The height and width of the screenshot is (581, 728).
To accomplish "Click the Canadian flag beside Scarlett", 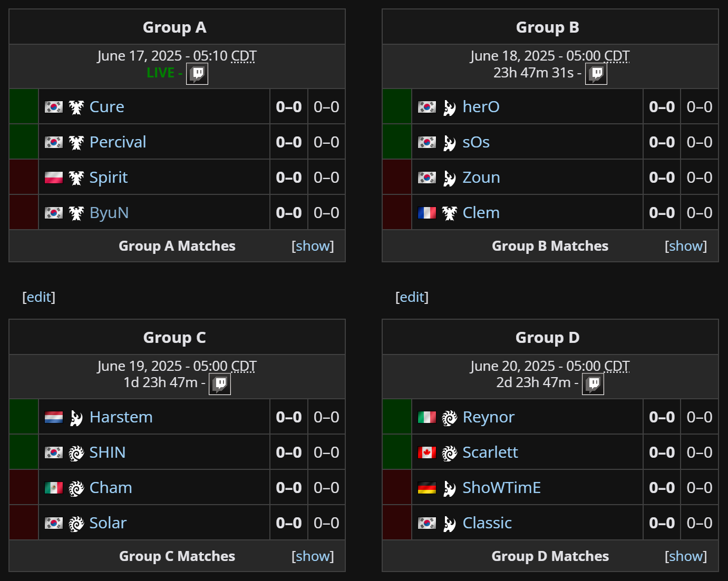I will pos(427,452).
